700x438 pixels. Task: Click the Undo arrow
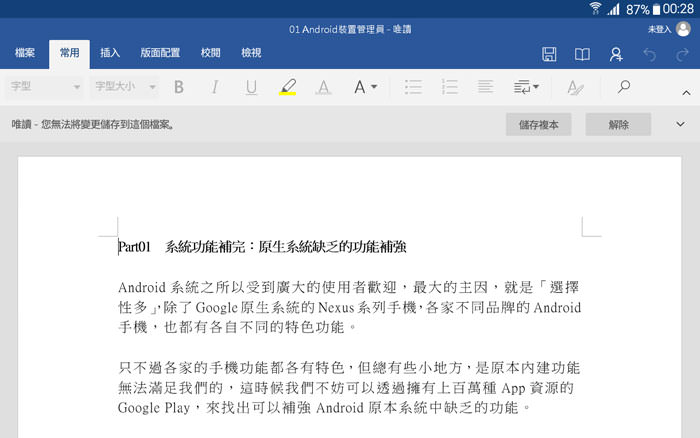650,54
